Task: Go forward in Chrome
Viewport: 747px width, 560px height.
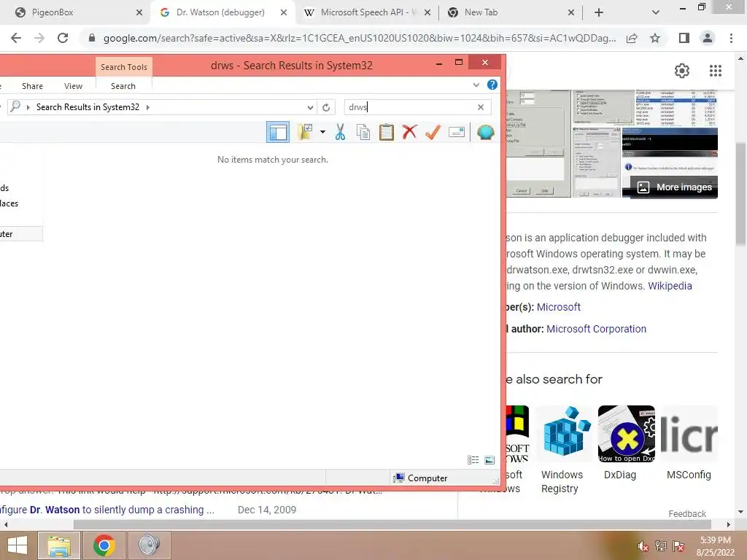Action: click(39, 38)
